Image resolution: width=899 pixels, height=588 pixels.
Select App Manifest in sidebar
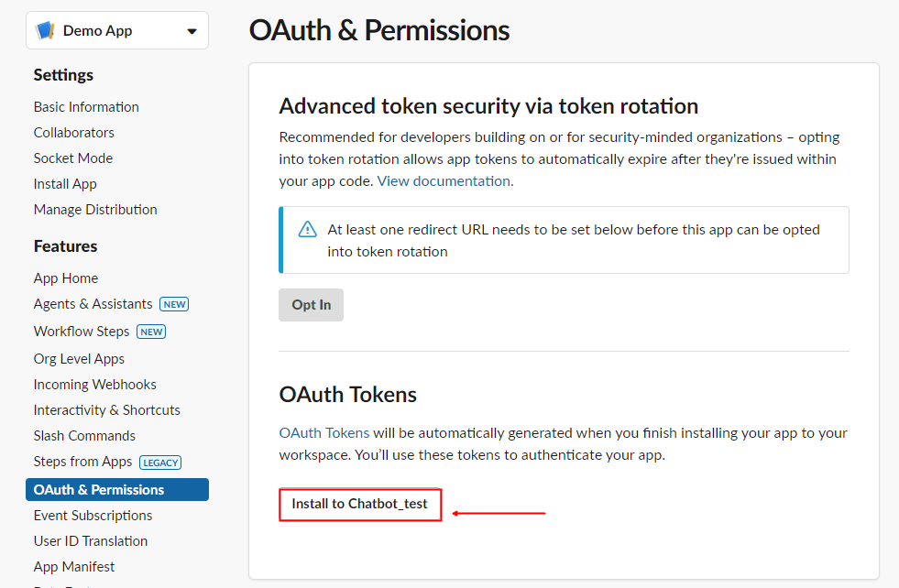point(74,567)
